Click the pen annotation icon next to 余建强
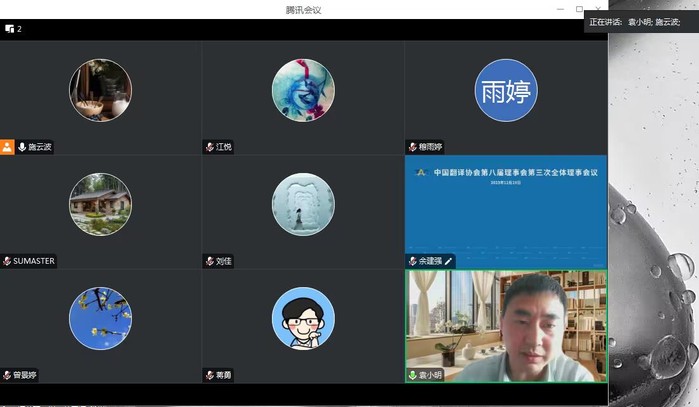This screenshot has height=407, width=699. click(x=448, y=261)
